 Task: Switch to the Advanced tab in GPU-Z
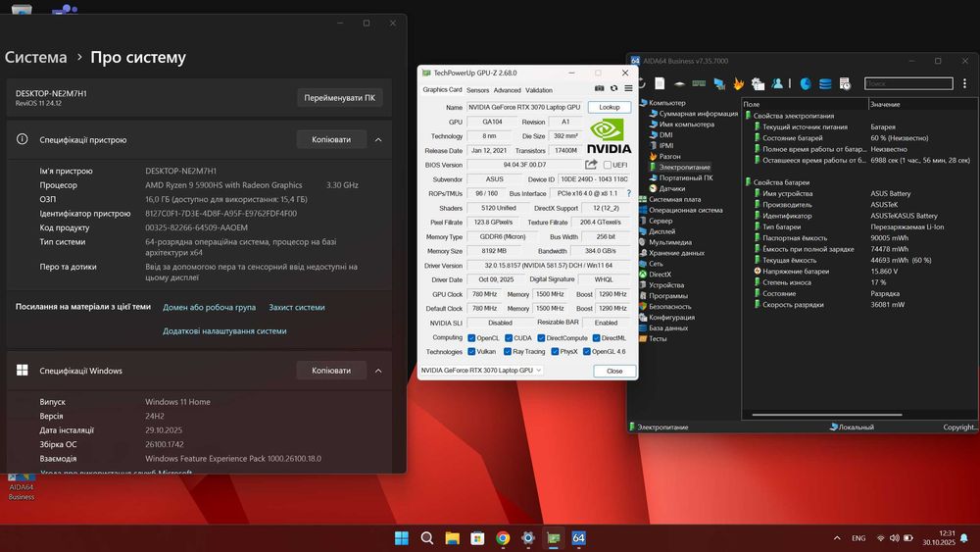[x=507, y=90]
